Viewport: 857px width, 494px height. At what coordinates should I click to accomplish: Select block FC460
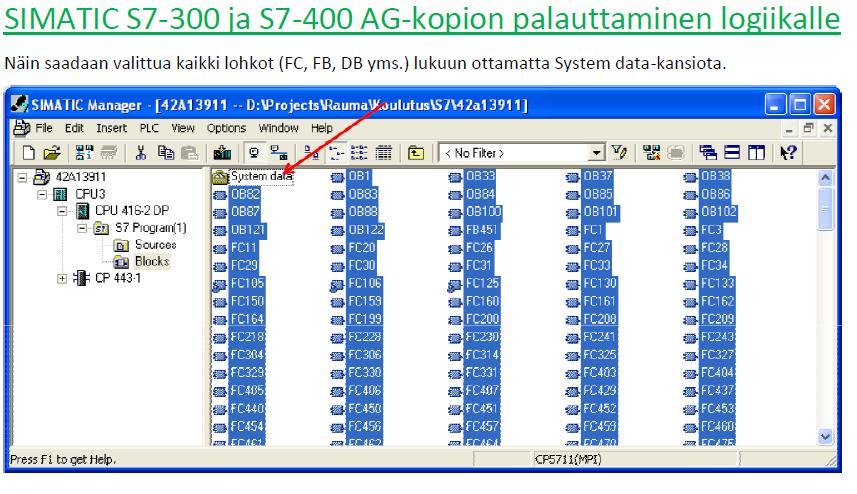(x=717, y=426)
